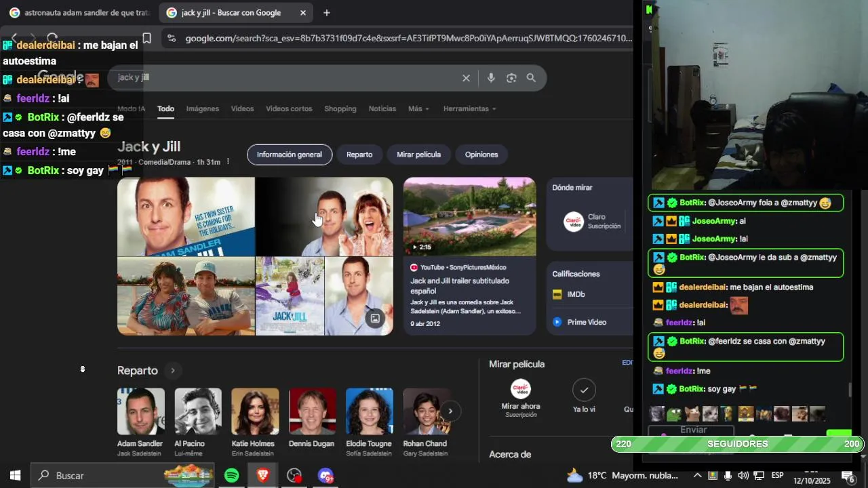Select the 'Mirar película' chip
868x488 pixels.
418,155
